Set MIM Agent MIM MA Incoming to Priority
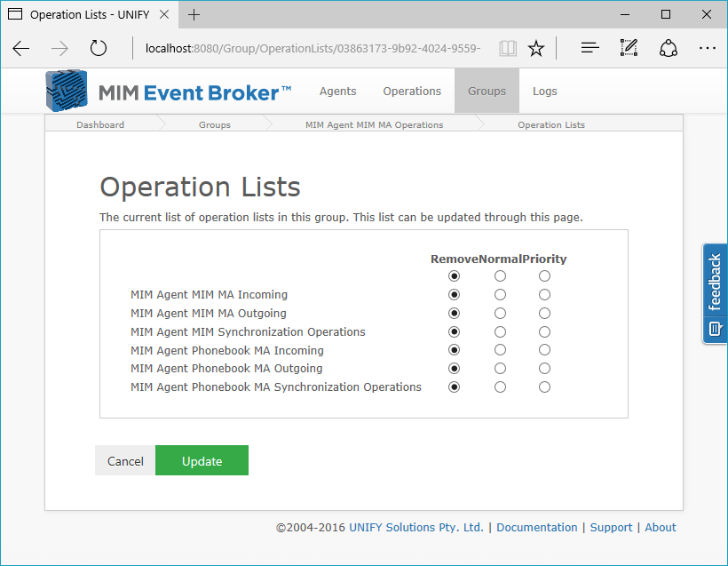This screenshot has width=728, height=566. pyautogui.click(x=544, y=295)
